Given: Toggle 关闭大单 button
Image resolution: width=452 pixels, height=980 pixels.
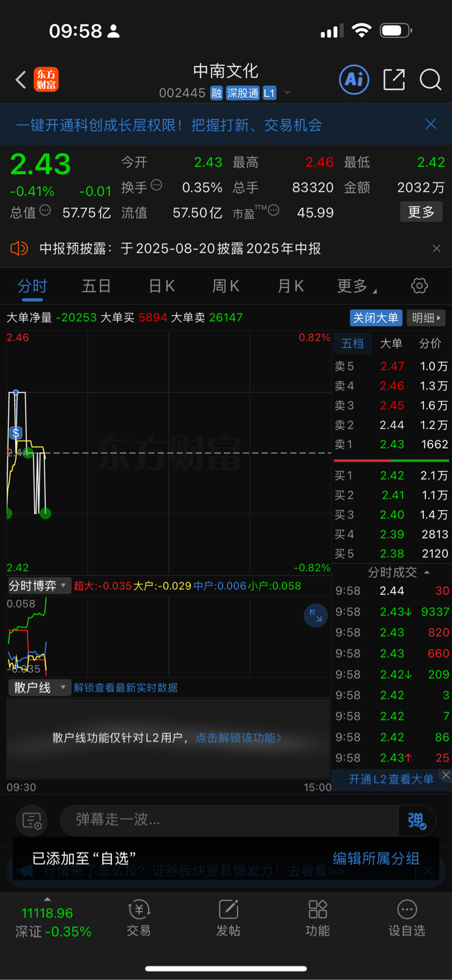Looking at the screenshot, I should (376, 318).
